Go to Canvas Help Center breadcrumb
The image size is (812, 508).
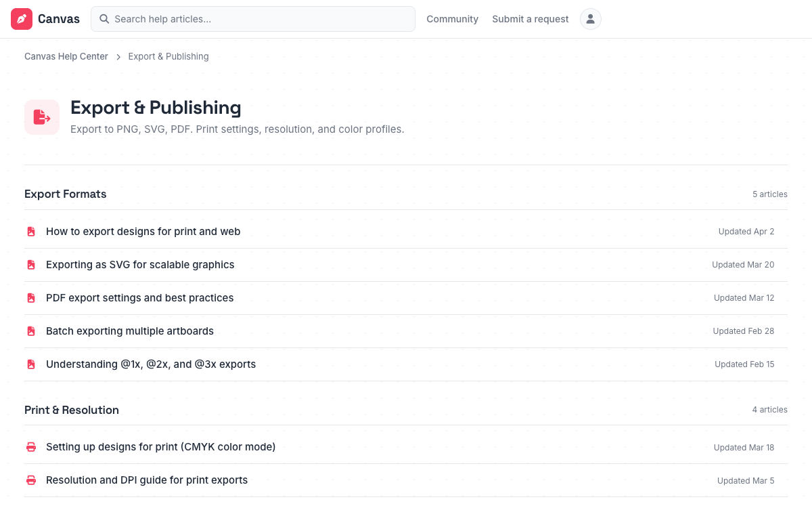[x=66, y=56]
